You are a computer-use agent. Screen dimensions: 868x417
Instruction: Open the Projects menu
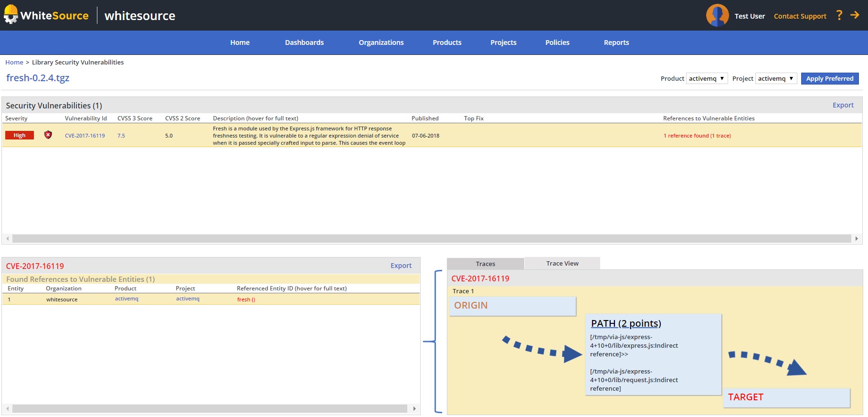point(503,43)
